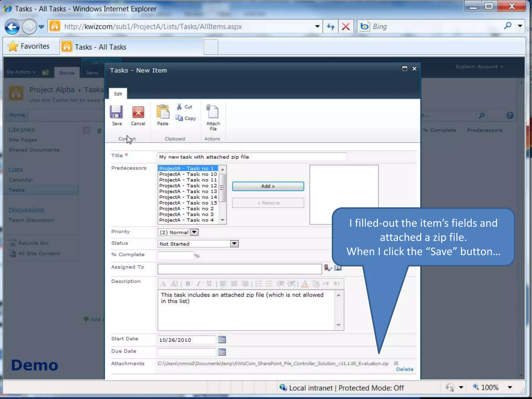The image size is (532, 399).
Task: Open highlight color picker in description toolbar
Action: (315, 284)
